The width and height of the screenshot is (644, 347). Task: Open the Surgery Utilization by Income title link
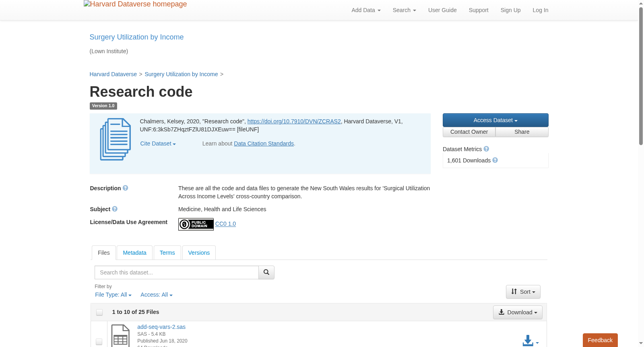(x=136, y=37)
